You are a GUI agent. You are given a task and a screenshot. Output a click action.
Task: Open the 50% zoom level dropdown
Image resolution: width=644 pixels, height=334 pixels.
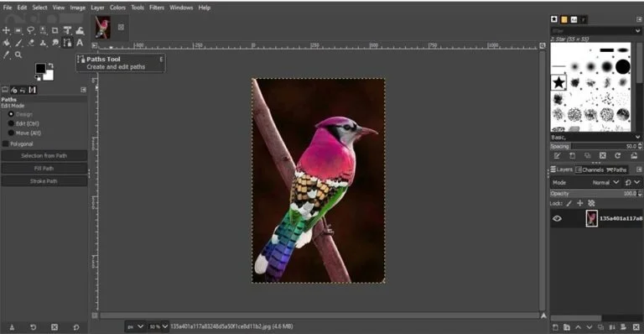click(x=158, y=326)
